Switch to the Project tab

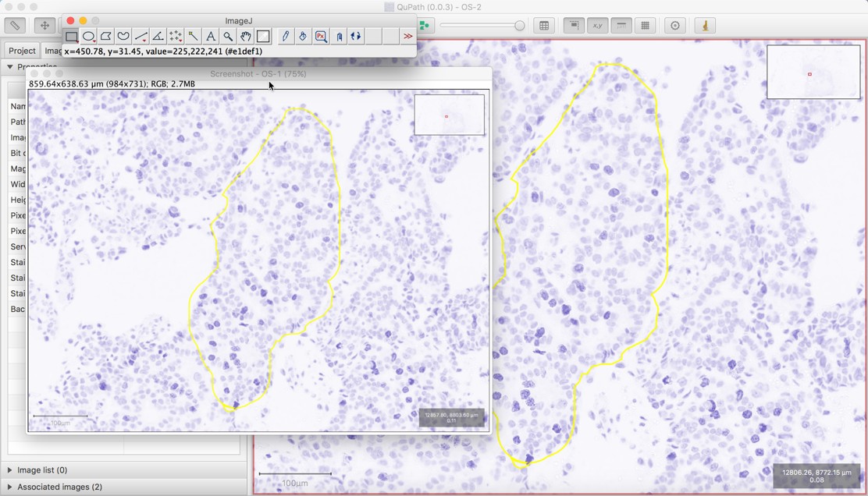[x=22, y=51]
